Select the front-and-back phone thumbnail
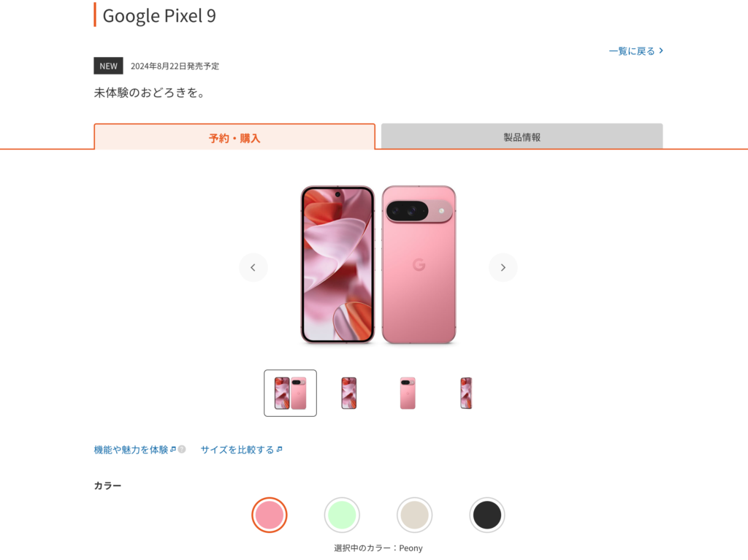This screenshot has width=748, height=560. point(291,393)
